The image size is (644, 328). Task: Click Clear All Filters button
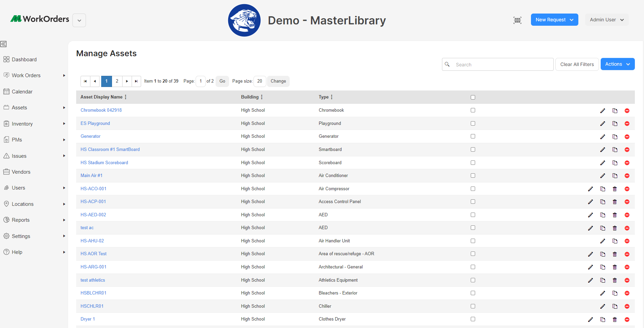tap(577, 64)
